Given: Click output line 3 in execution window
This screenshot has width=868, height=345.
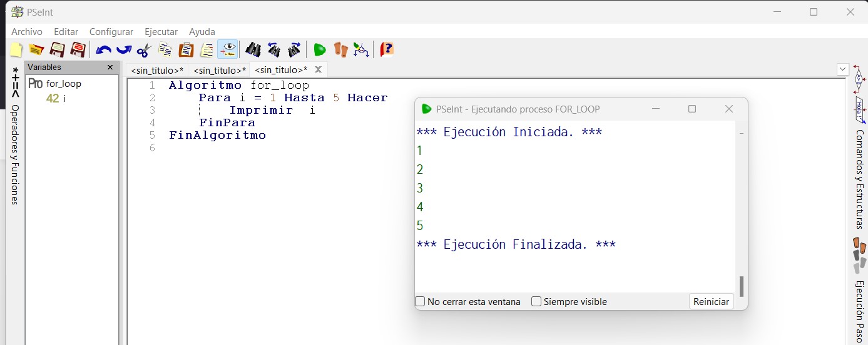Looking at the screenshot, I should point(420,188).
